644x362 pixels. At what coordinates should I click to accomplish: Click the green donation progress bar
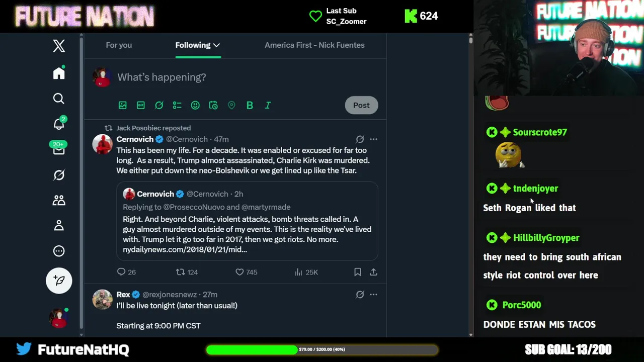[322, 349]
